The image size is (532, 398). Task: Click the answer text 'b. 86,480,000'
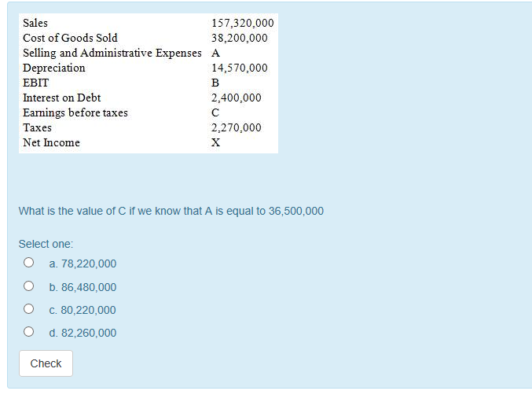click(x=83, y=287)
